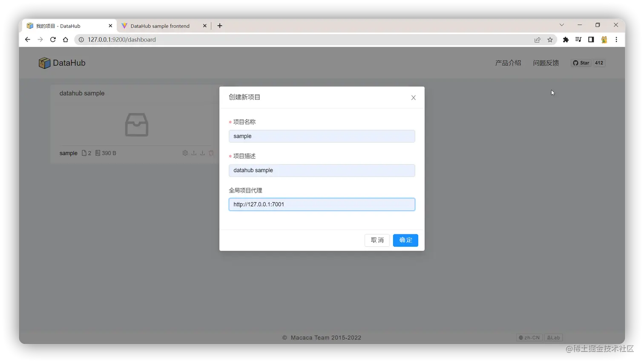This screenshot has width=644, height=363.
Task: View site information icon in address bar
Action: [81, 40]
